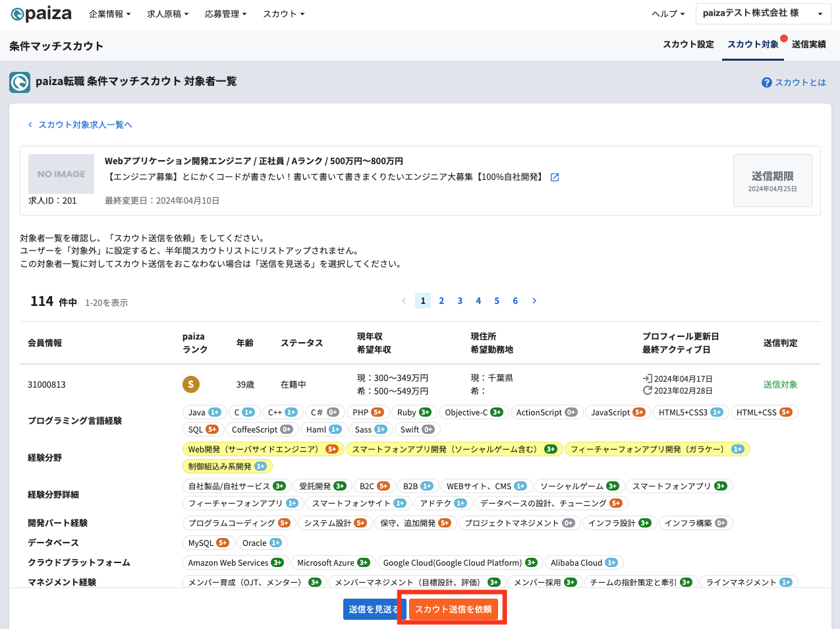Click the CoffeeScript 0+ tag

(262, 429)
